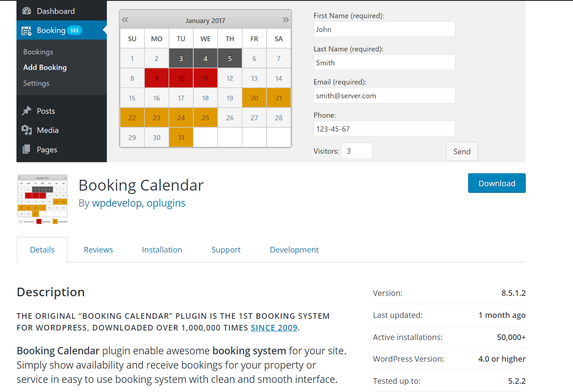Switch to the Reviews tab
This screenshot has height=392, width=573.
(98, 249)
